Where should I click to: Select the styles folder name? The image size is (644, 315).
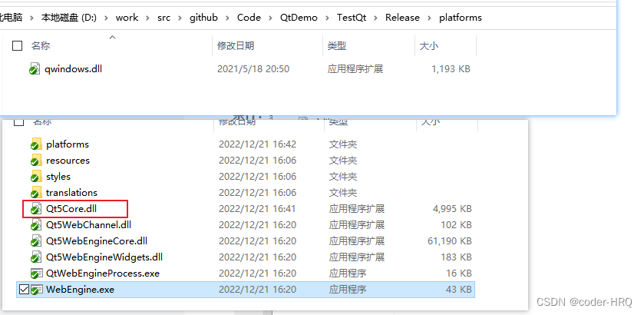58,177
